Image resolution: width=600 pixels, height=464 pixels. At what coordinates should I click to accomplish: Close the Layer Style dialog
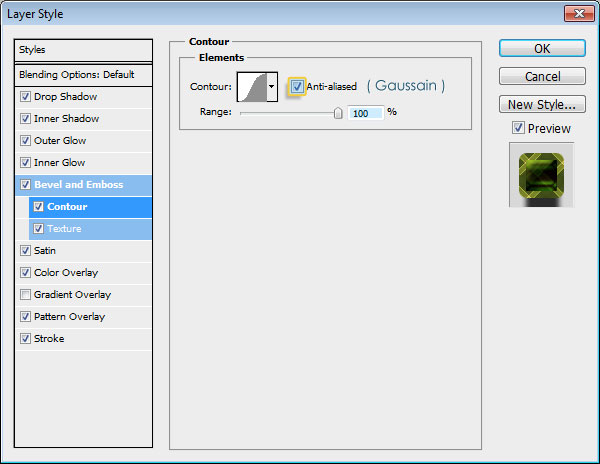(577, 15)
